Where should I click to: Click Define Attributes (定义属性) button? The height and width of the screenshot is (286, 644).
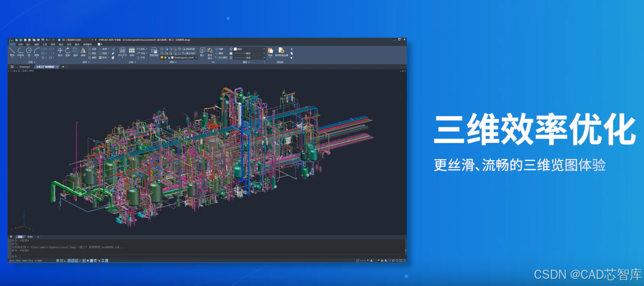(x=221, y=58)
